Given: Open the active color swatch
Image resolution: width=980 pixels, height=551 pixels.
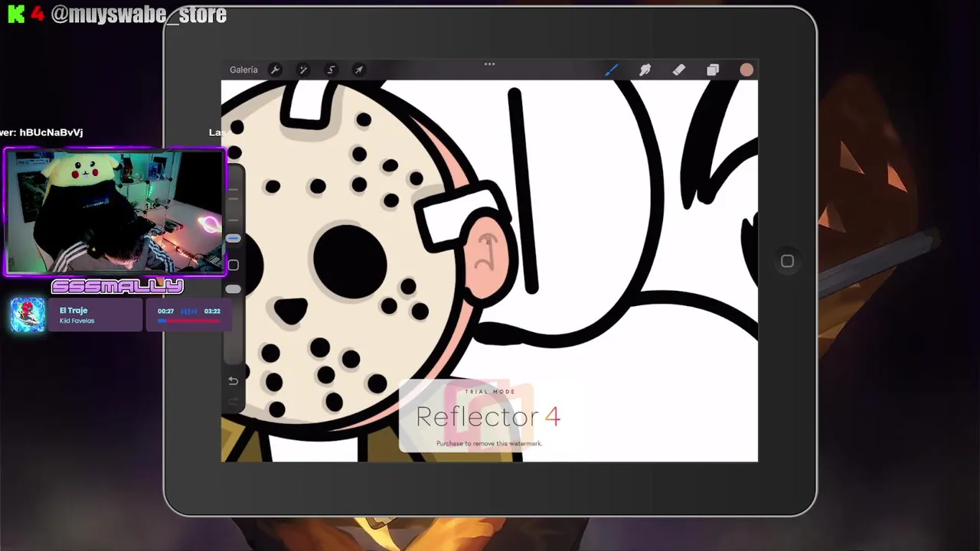Looking at the screenshot, I should coord(746,70).
